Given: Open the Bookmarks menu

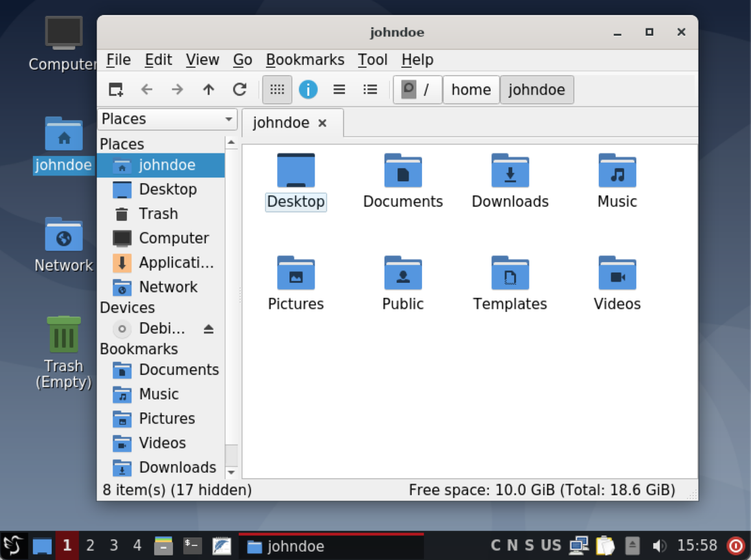Looking at the screenshot, I should 305,60.
